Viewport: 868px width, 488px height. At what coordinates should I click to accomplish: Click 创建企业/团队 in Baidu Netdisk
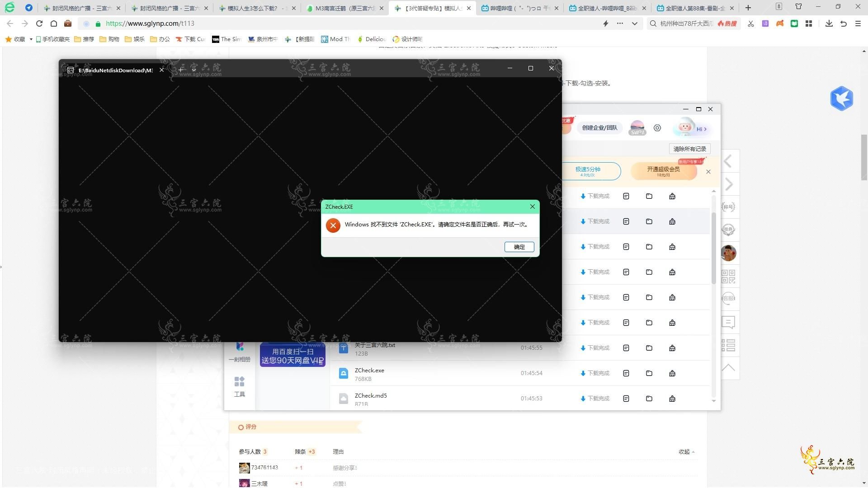[599, 128]
